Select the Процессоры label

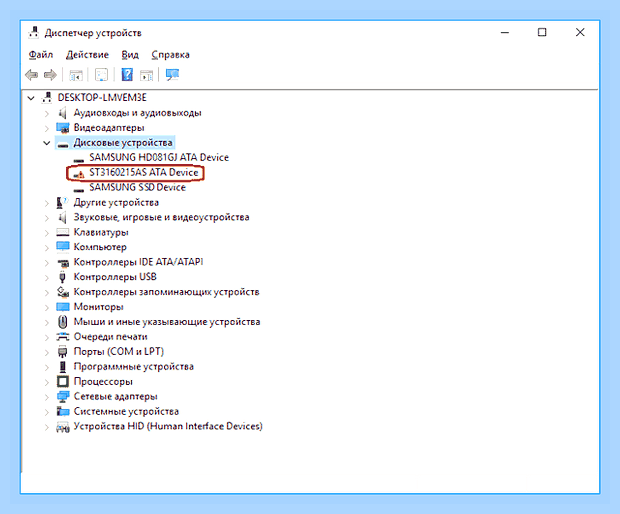pos(103,382)
